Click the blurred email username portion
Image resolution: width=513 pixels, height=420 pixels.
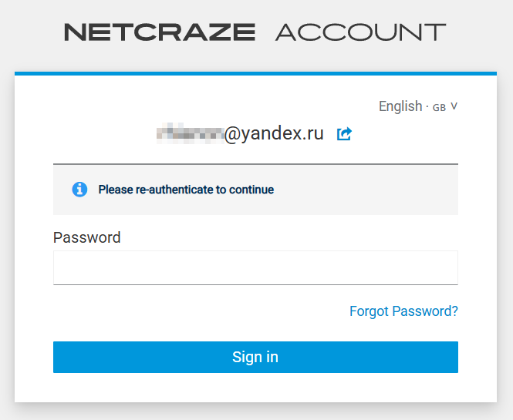(190, 134)
